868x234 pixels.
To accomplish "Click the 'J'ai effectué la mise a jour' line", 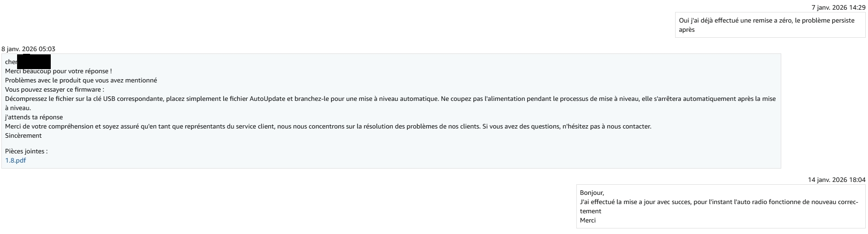I will (692, 202).
